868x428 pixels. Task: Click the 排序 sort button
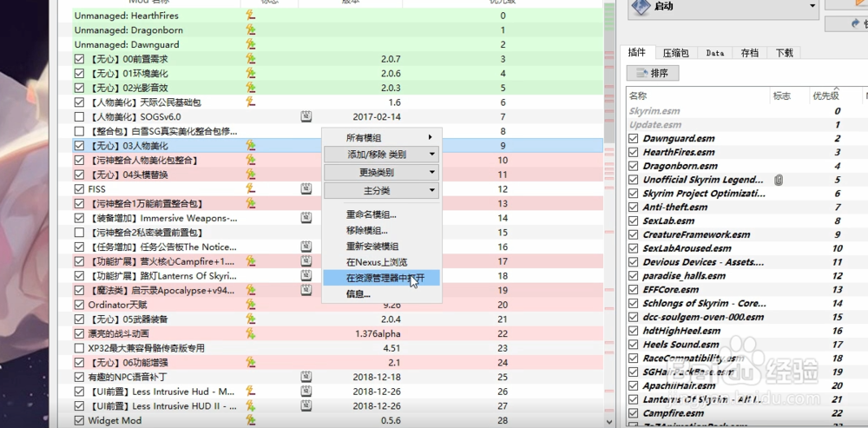653,73
